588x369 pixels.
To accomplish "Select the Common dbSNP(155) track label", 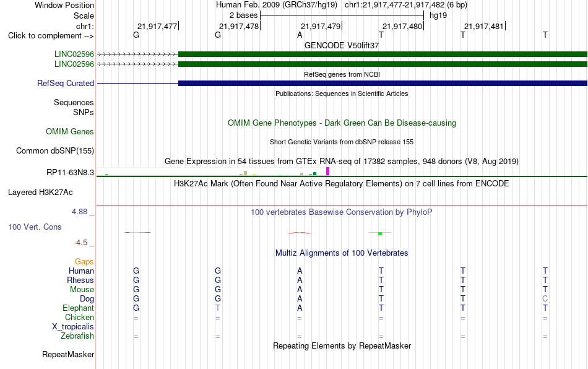I will pos(55,150).
